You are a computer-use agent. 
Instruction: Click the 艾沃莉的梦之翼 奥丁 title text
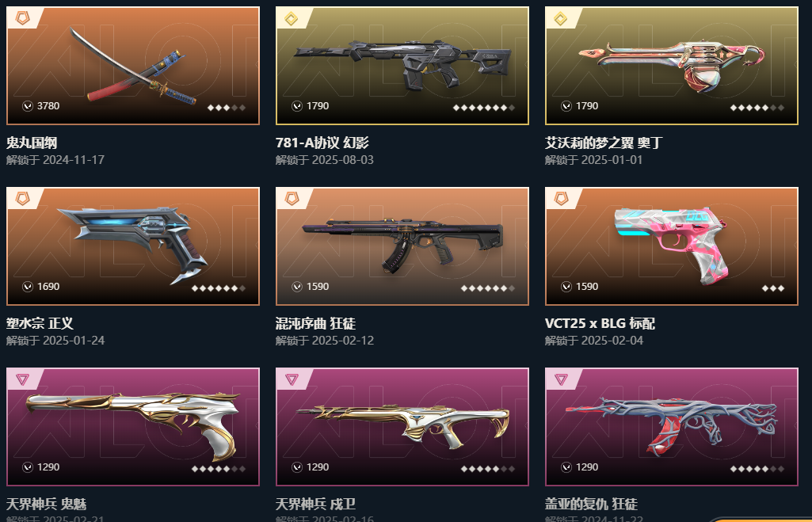tap(604, 143)
